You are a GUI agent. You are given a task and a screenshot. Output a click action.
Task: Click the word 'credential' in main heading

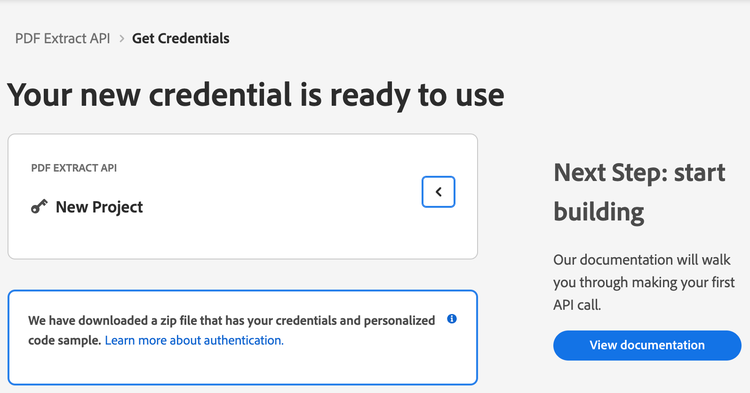tap(221, 94)
